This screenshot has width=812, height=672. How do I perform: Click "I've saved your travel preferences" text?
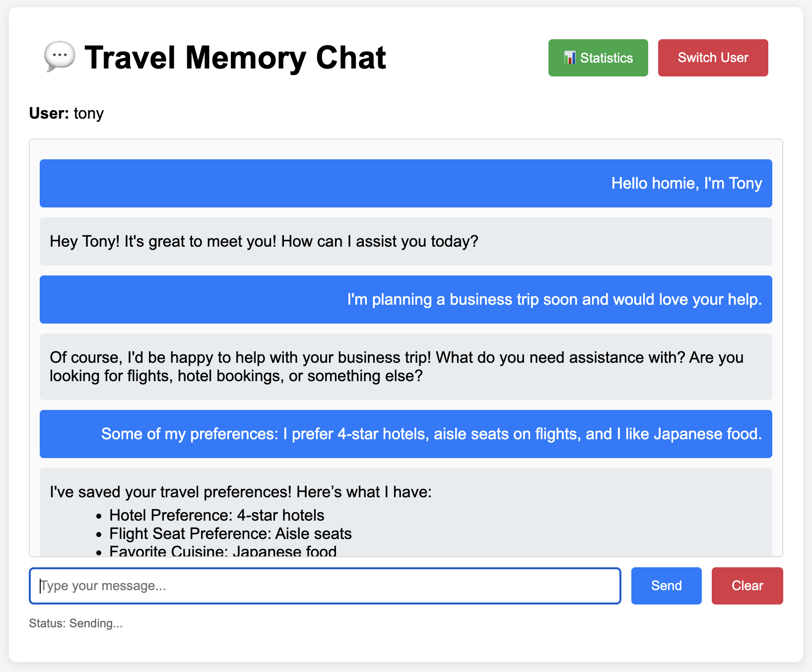241,492
